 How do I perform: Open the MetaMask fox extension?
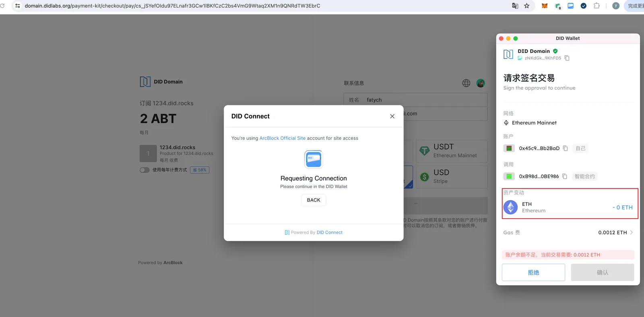coord(545,6)
